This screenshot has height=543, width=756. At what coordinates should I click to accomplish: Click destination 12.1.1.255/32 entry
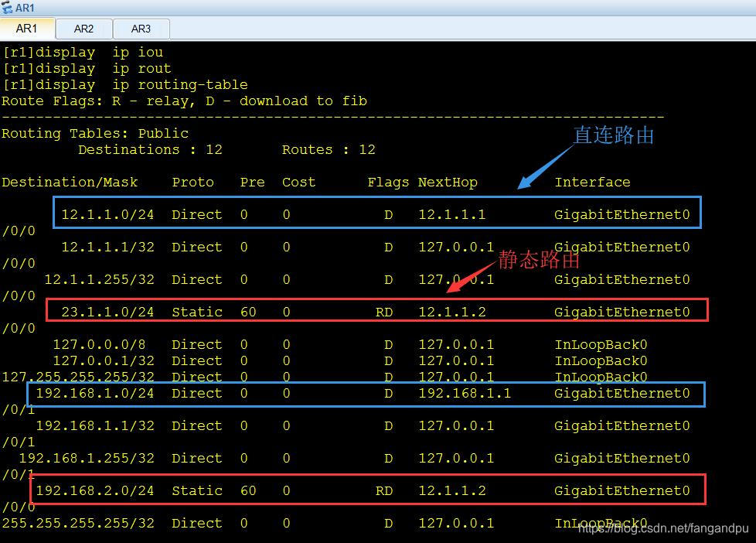click(99, 279)
